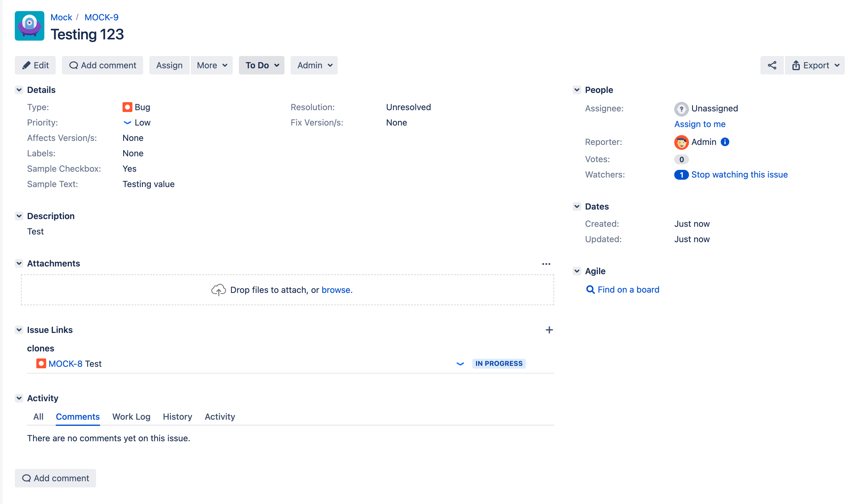This screenshot has height=504, width=854.
Task: Click the Assign to me link
Action: (699, 124)
